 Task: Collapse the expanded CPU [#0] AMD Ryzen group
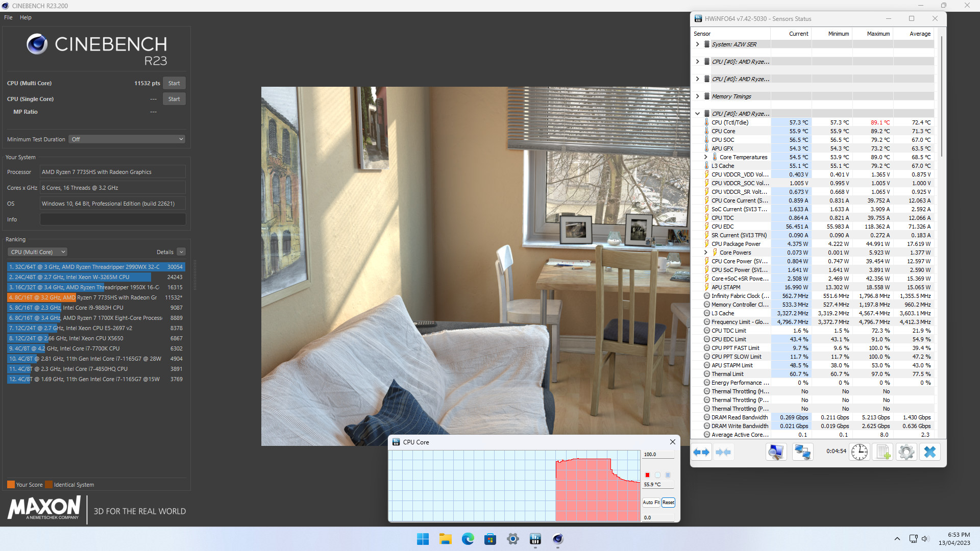[697, 114]
